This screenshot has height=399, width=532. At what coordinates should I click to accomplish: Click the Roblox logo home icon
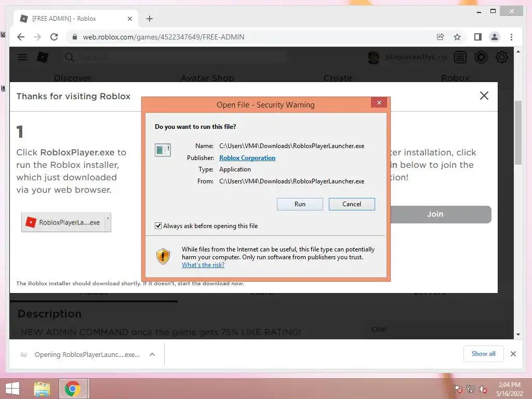[x=43, y=57]
